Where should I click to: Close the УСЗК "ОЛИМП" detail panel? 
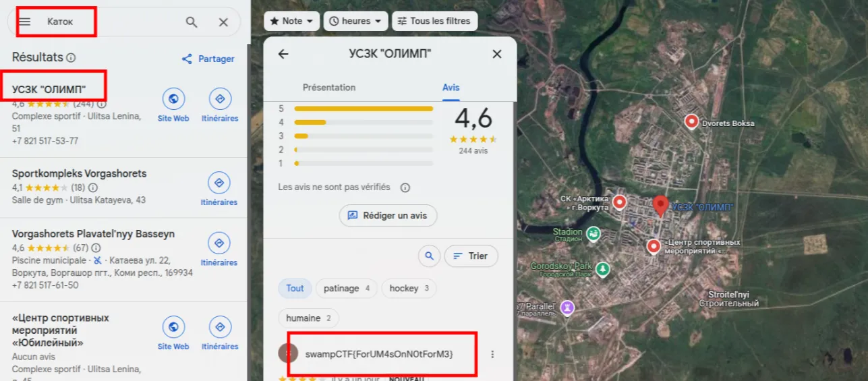point(497,54)
